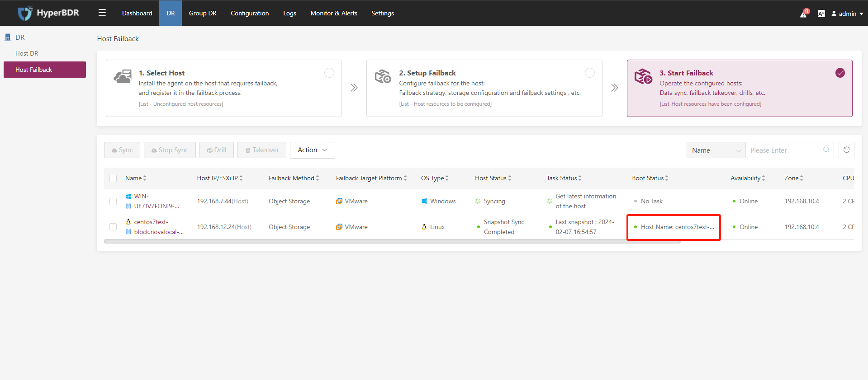The height and width of the screenshot is (380, 868).
Task: Click the Start Failback checked circle
Action: click(x=840, y=73)
